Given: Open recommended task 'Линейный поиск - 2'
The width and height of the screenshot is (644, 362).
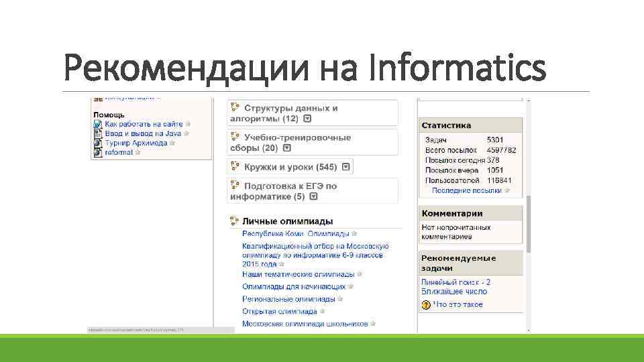Looking at the screenshot, I should click(x=456, y=282).
